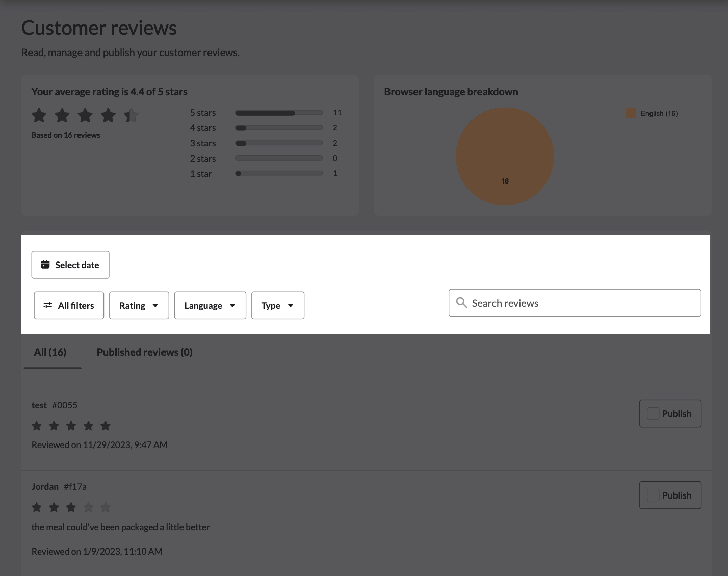Screen dimensions: 728x576
Task: Click the calendar icon in Select date
Action: click(x=45, y=264)
